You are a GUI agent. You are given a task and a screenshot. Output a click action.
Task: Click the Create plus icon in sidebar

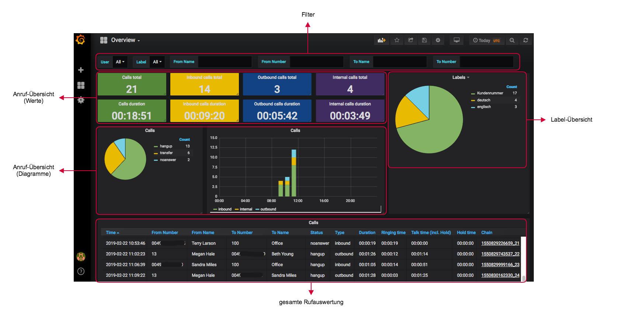click(x=81, y=70)
